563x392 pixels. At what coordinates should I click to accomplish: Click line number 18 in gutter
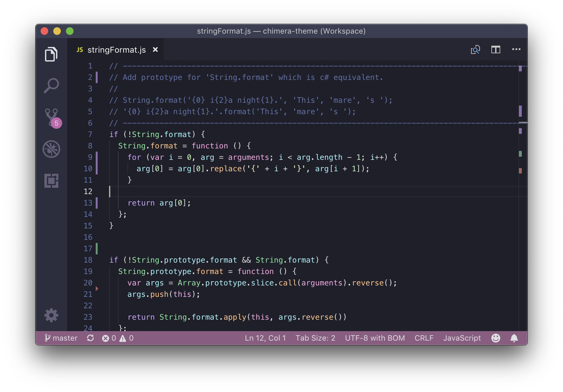(x=88, y=260)
